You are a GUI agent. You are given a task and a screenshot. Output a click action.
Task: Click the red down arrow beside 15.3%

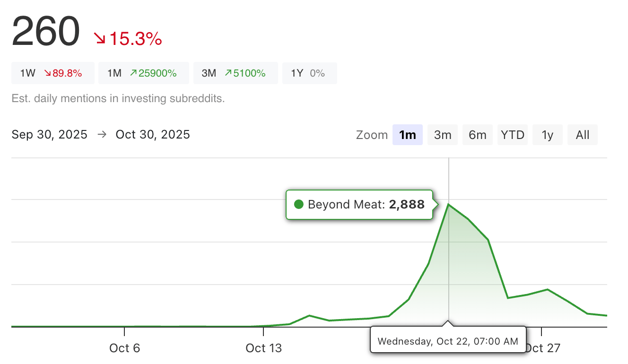tap(100, 38)
